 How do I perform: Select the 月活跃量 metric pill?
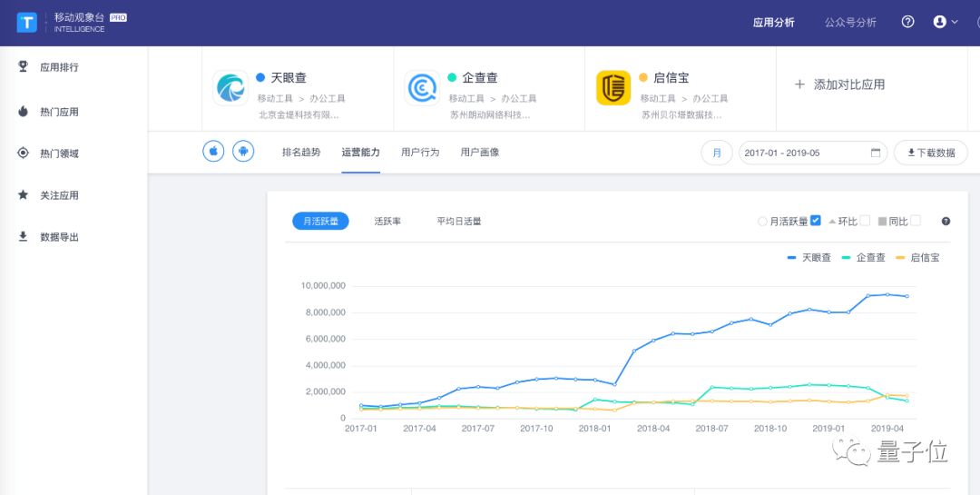point(320,221)
